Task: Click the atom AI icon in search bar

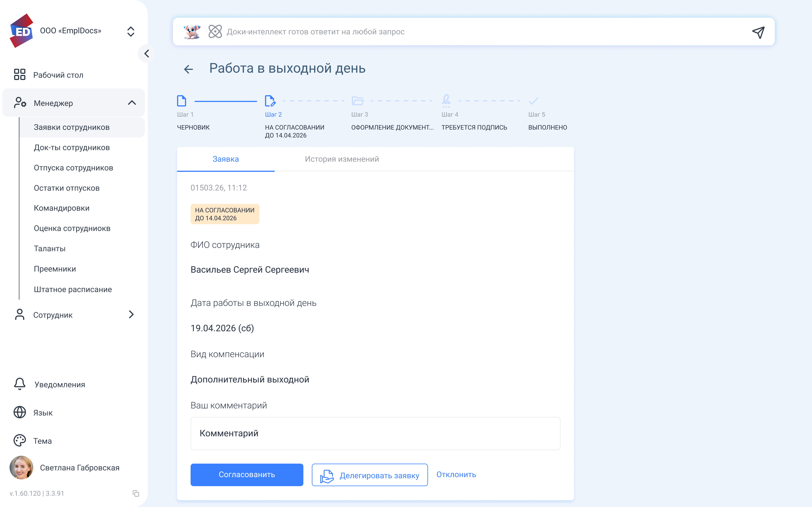Action: tap(215, 32)
